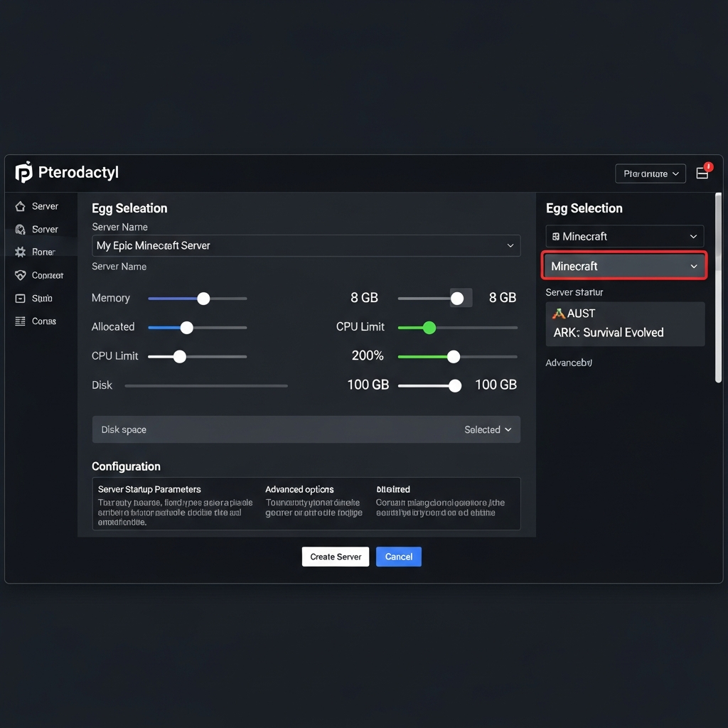Open the Pterodactyl account dropdown at top right
728x728 pixels.
pyautogui.click(x=650, y=173)
